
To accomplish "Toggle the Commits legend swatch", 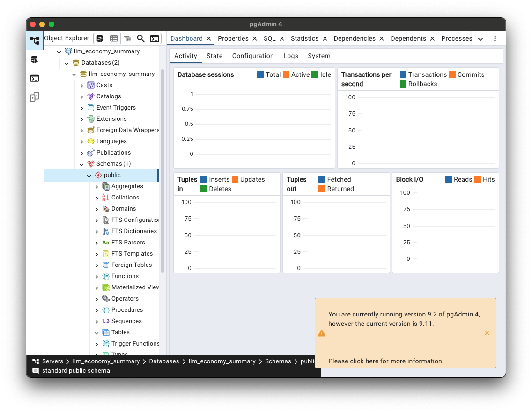I will click(452, 74).
